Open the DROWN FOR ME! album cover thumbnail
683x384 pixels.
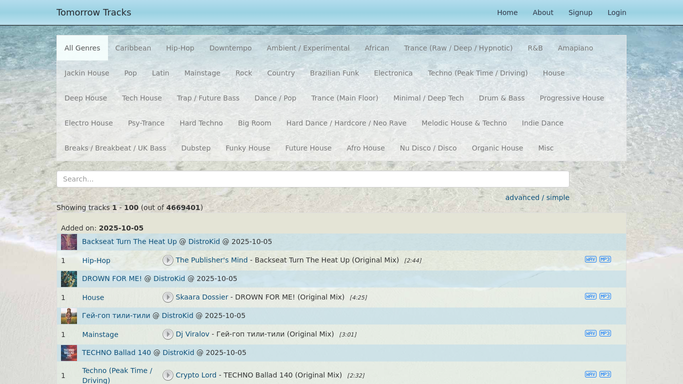click(x=69, y=279)
